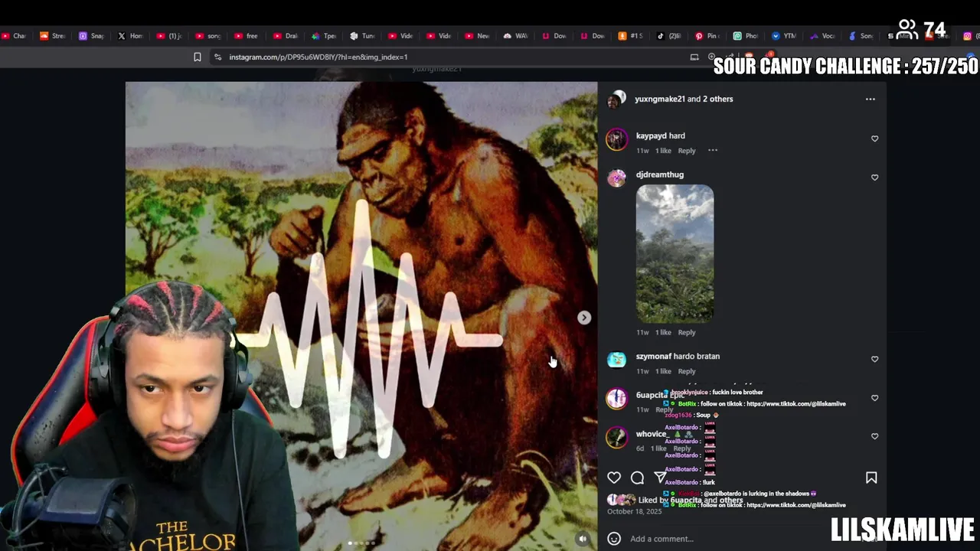
Task: Switch to the YouTube 'song' tab
Action: (x=207, y=36)
